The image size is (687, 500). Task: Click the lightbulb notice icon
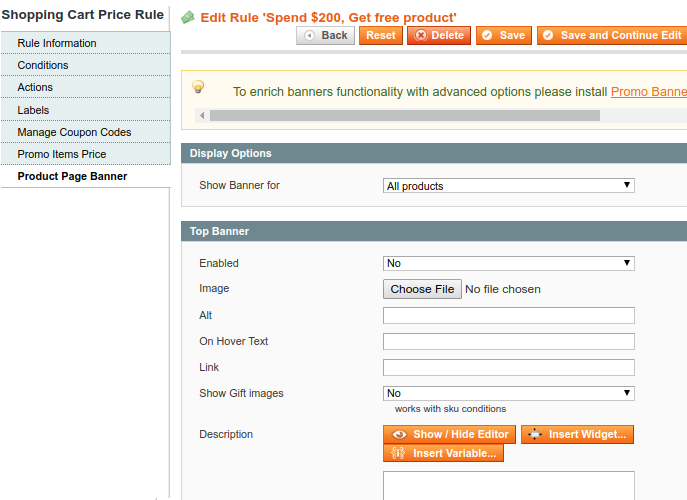[198, 87]
